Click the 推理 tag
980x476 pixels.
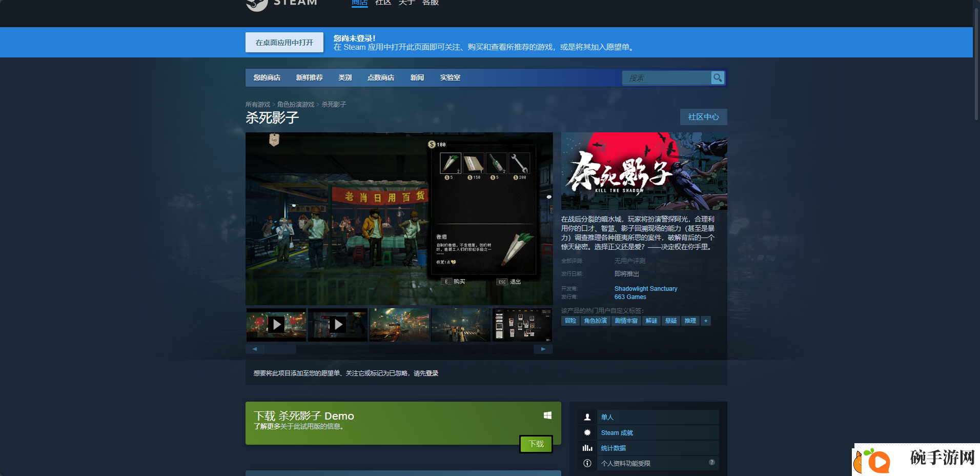click(690, 321)
